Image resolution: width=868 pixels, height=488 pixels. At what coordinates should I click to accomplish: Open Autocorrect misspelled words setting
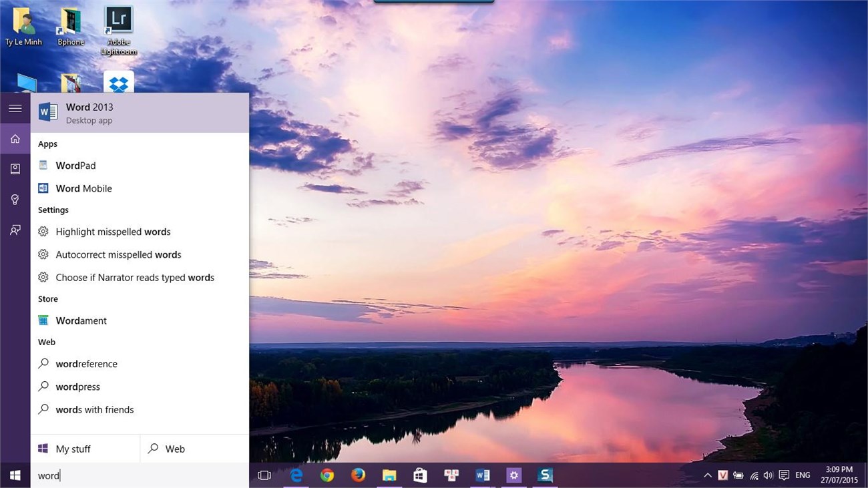pos(118,254)
